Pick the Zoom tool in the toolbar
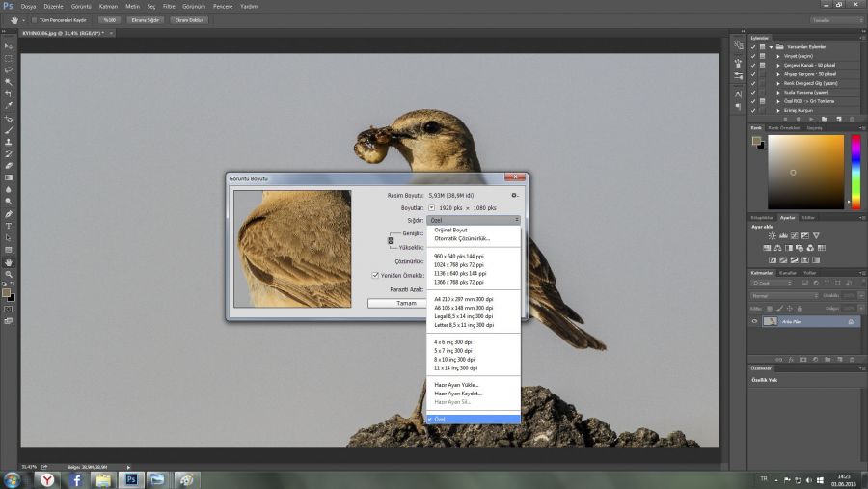Viewport: 868px width, 489px height. 9,274
